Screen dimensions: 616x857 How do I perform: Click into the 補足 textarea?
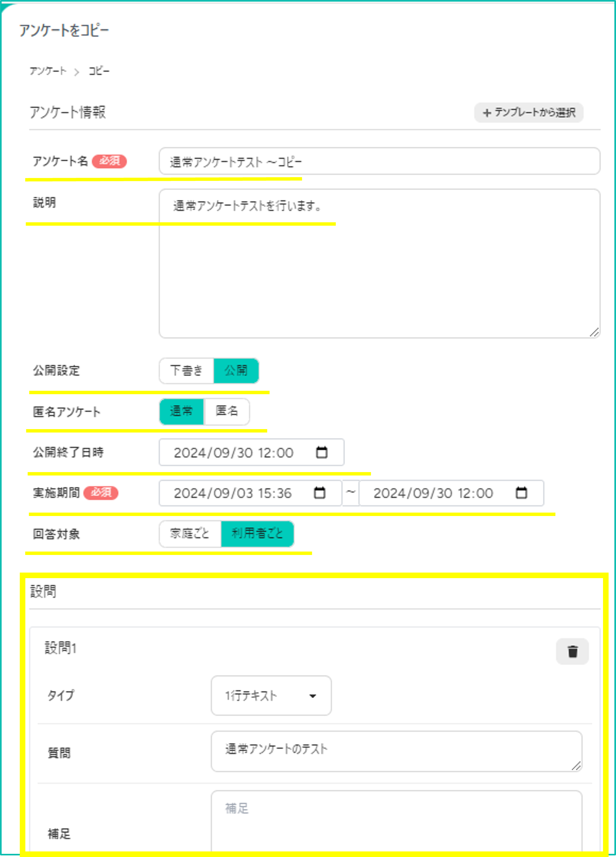[397, 823]
